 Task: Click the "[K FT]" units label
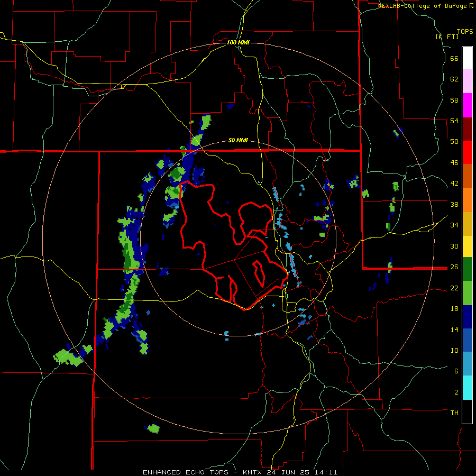pyautogui.click(x=447, y=36)
